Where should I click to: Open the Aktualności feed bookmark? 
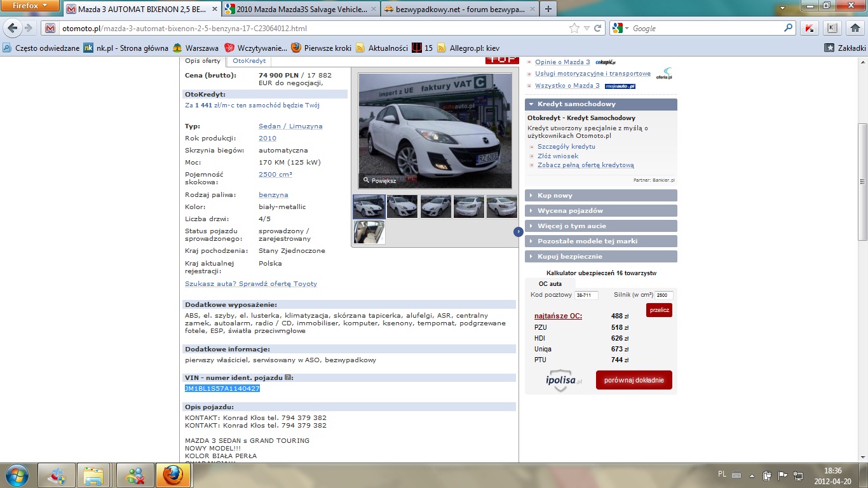pyautogui.click(x=382, y=48)
